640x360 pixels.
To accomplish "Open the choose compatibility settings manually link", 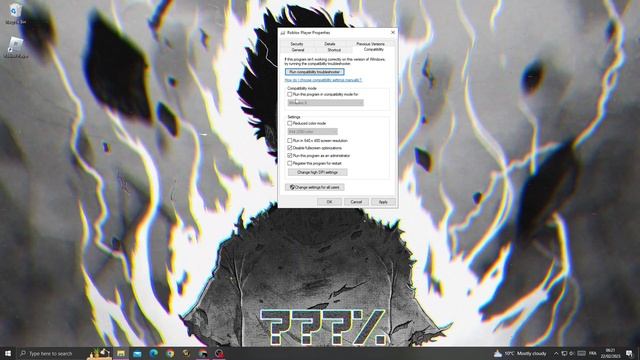I will (x=323, y=80).
